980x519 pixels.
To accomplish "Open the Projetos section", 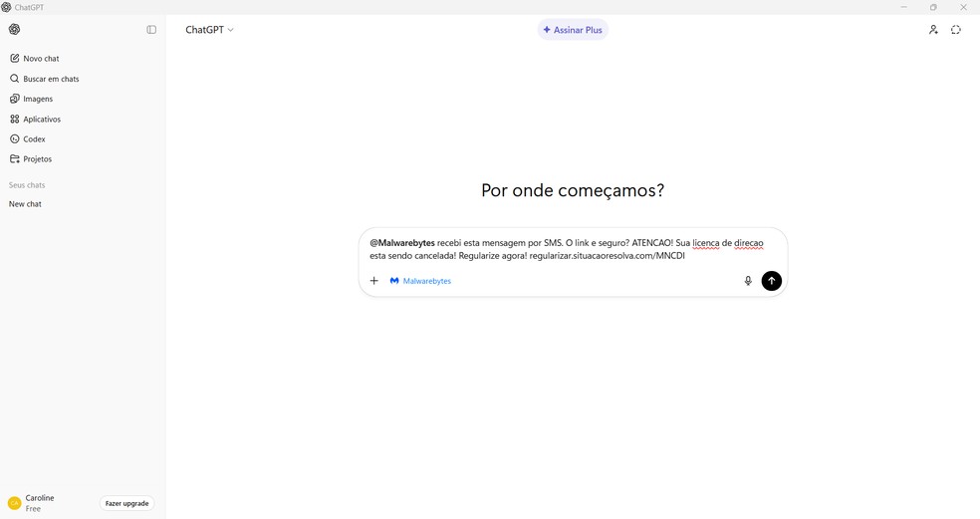I will [x=83, y=158].
